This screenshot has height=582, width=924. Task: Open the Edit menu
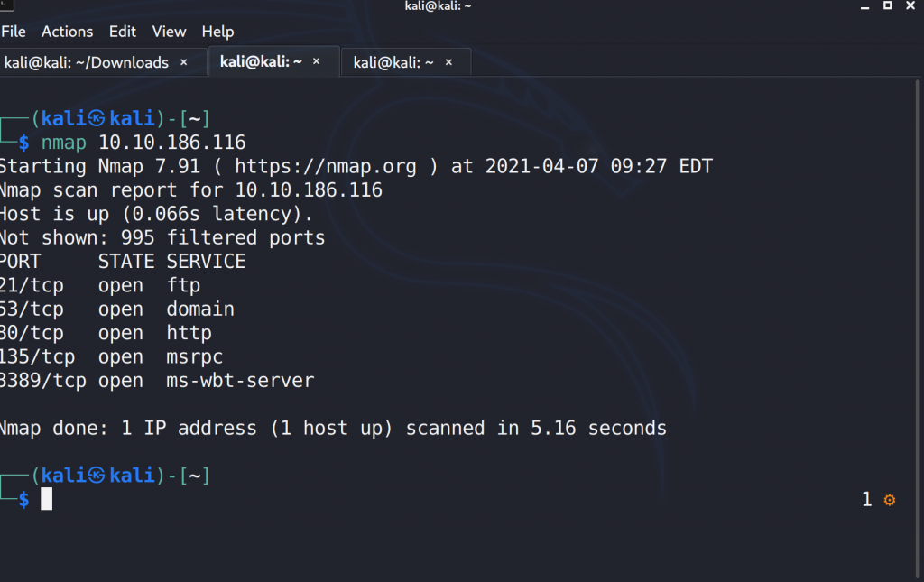click(122, 32)
